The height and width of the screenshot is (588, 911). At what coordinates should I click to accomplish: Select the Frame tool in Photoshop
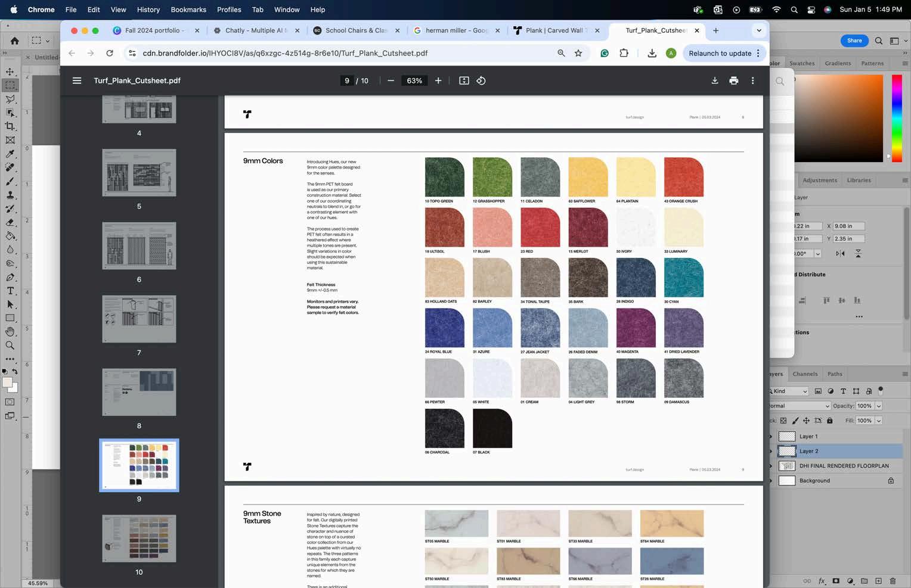point(10,140)
